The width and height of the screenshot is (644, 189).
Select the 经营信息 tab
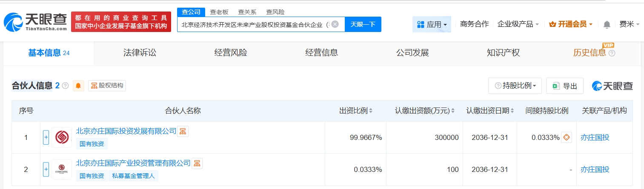click(x=321, y=53)
